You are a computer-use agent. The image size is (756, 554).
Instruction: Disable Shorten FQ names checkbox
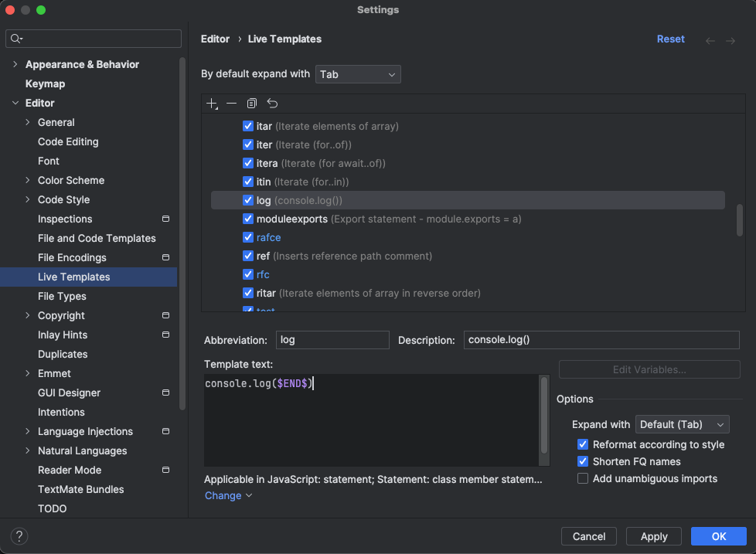583,461
